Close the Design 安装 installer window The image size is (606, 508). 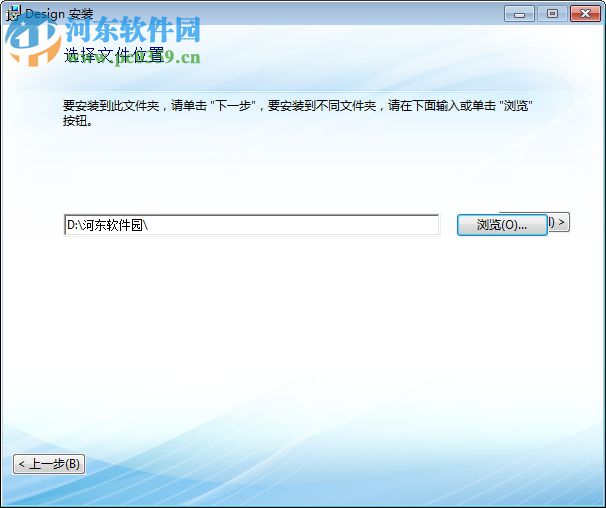585,14
